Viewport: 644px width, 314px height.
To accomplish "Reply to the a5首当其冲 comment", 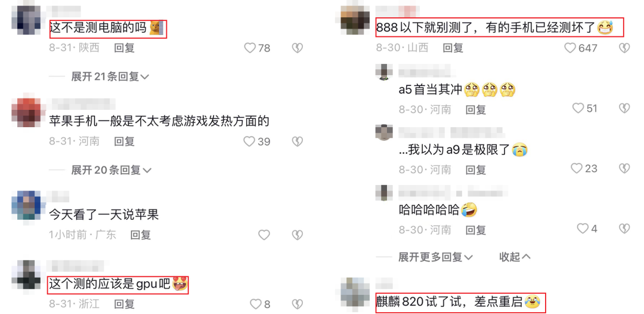I will (476, 109).
